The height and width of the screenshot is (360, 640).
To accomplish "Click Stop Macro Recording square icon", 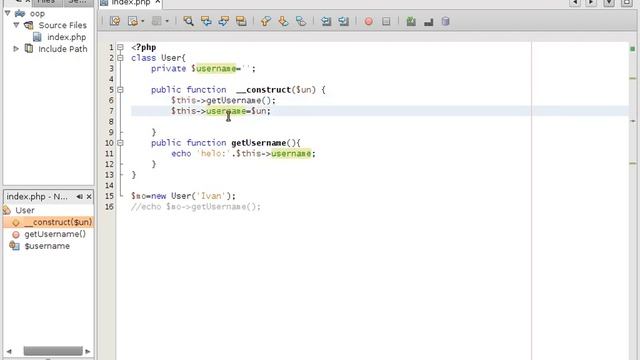I will click(386, 21).
